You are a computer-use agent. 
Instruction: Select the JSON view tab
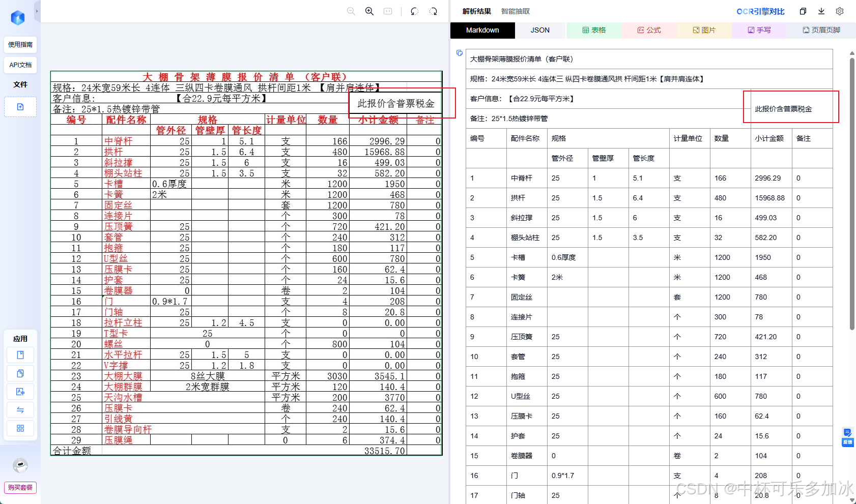(540, 30)
